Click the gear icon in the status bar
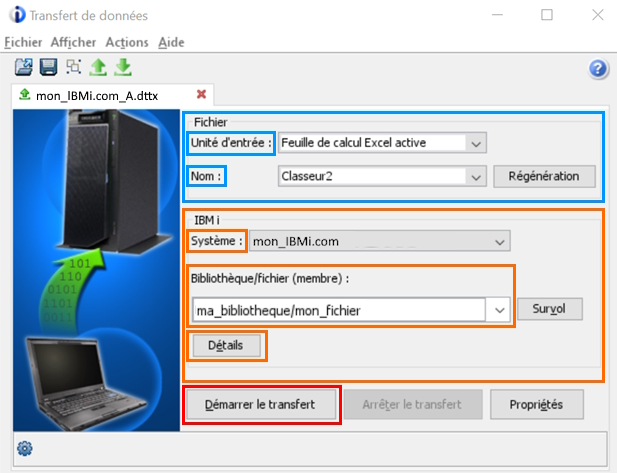Screen dimensions: 617x473 click(x=25, y=448)
